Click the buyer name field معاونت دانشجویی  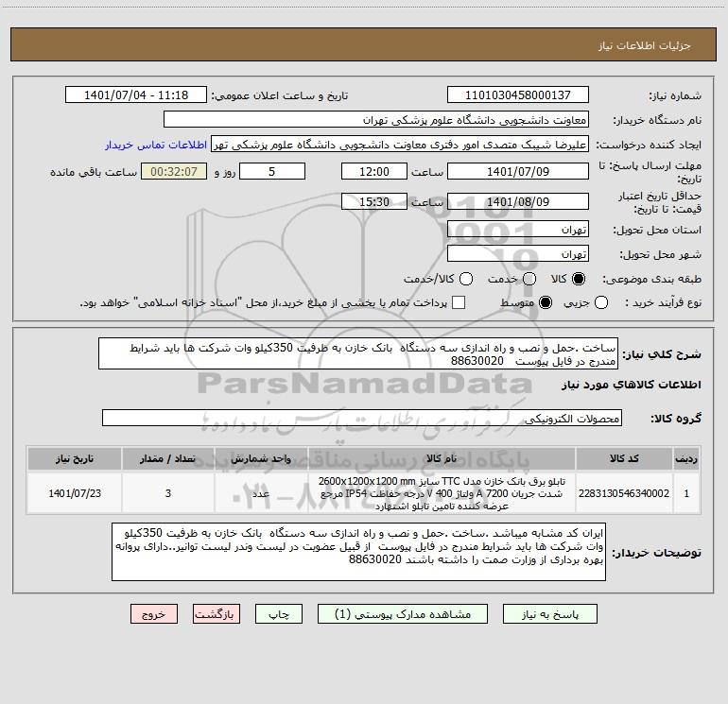click(x=376, y=120)
